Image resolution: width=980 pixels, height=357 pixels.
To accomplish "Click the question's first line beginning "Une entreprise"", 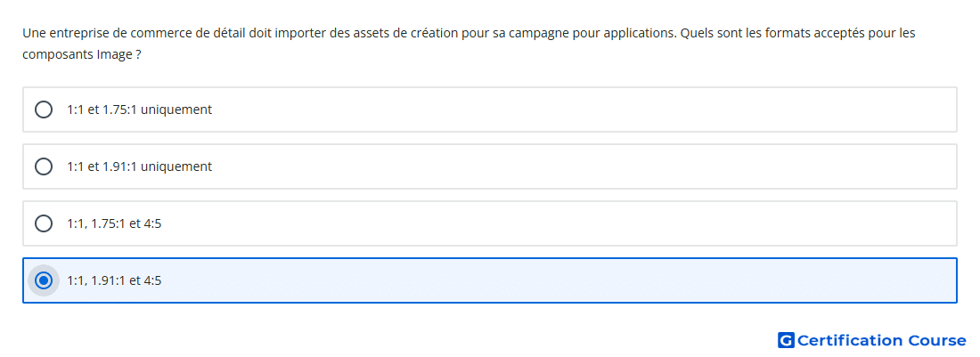I will coord(469,33).
